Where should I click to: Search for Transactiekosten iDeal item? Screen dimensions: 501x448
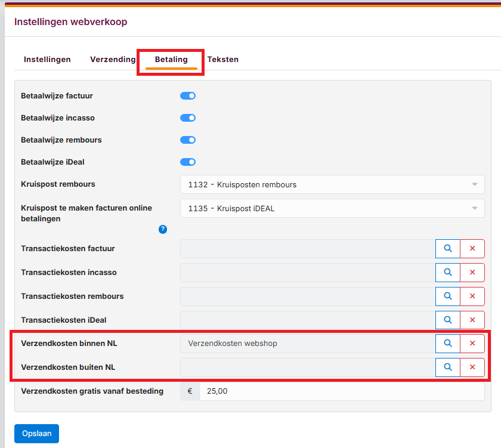[448, 320]
